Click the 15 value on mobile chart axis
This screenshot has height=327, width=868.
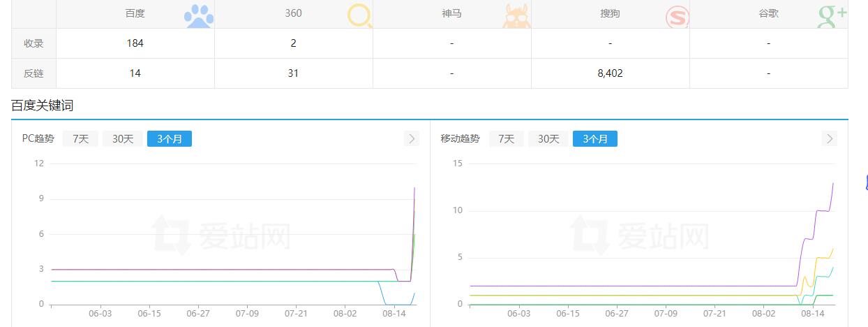458,163
